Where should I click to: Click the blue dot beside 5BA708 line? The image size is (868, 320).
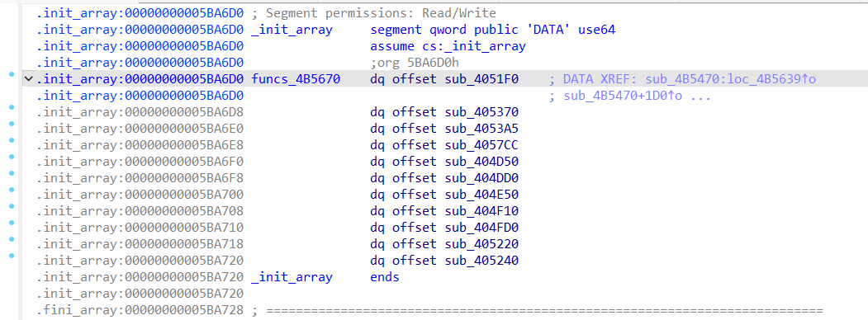point(12,206)
